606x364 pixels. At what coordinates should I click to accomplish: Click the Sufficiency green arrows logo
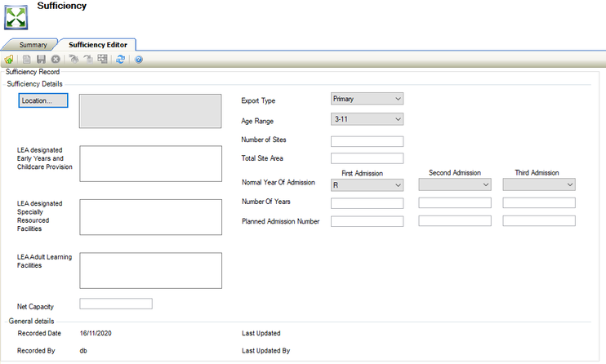pos(17,16)
